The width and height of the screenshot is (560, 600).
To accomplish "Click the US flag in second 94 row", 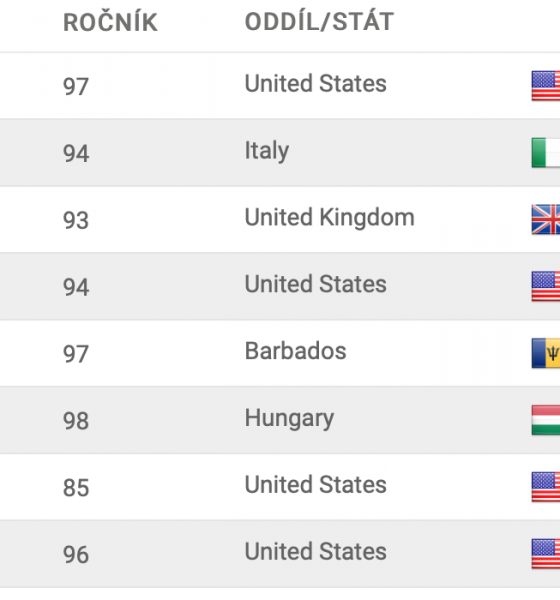I will point(546,286).
